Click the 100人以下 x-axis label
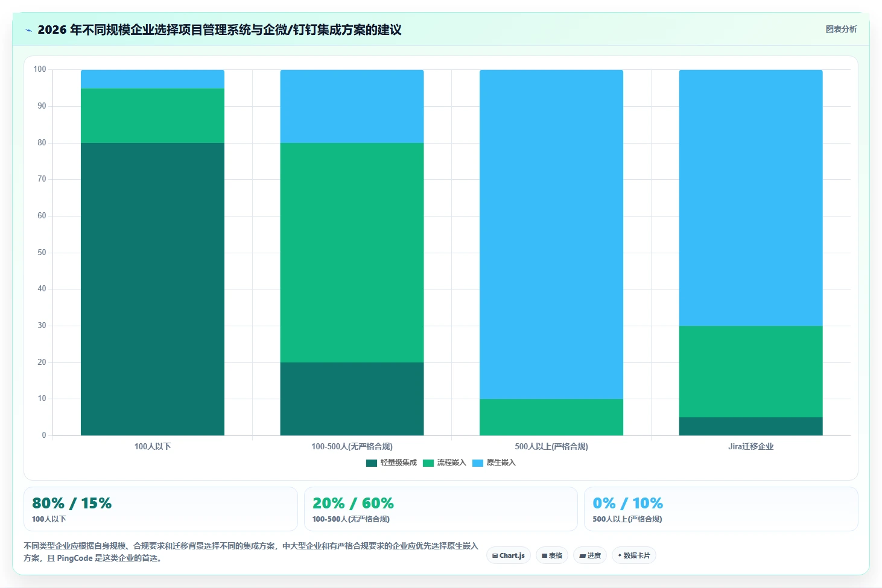The image size is (882, 588). [153, 446]
